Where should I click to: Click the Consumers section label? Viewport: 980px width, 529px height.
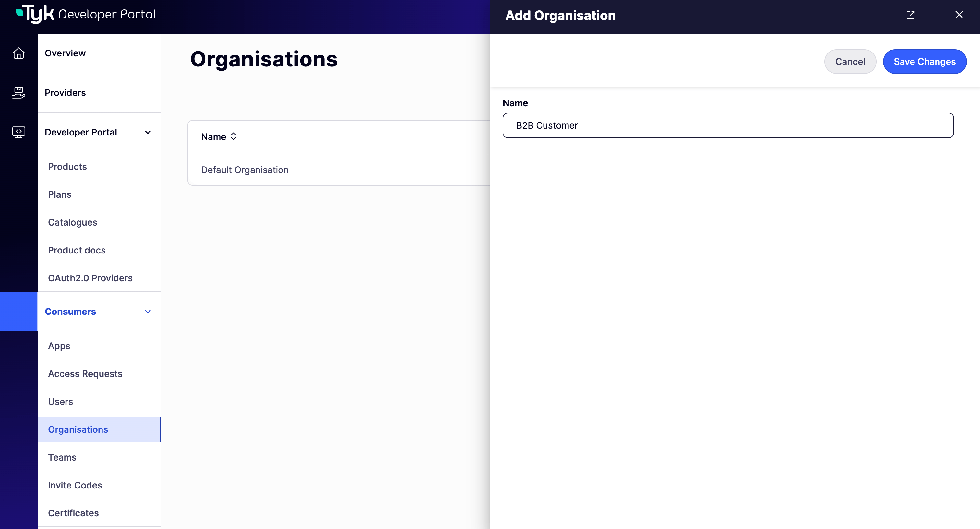pos(70,312)
